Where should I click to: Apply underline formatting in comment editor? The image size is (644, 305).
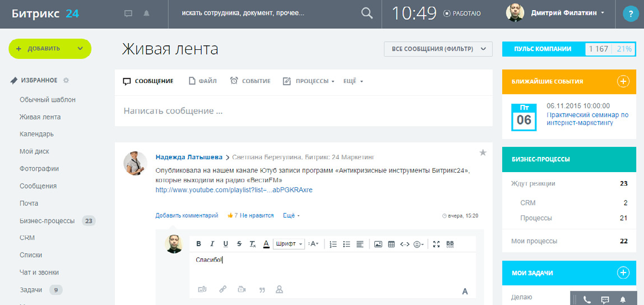[x=225, y=244]
